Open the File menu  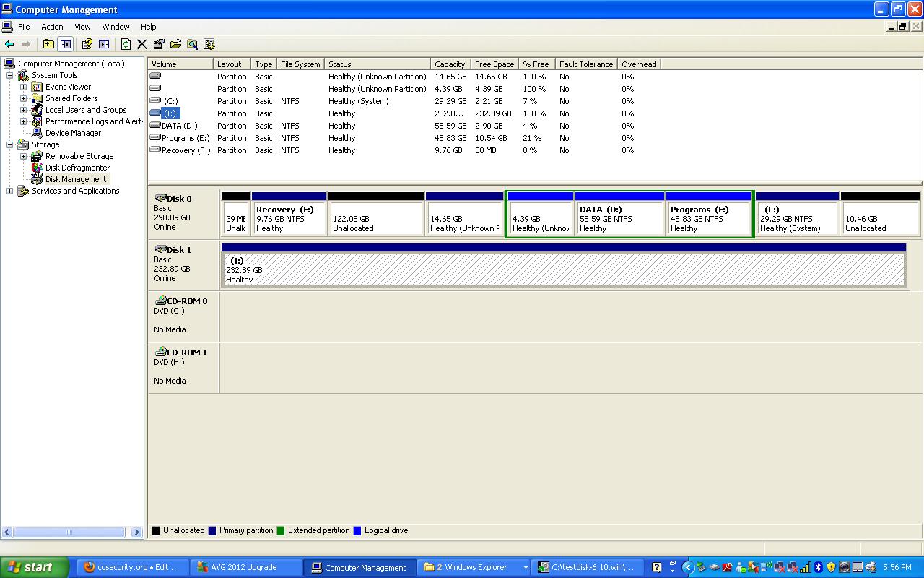click(x=24, y=27)
